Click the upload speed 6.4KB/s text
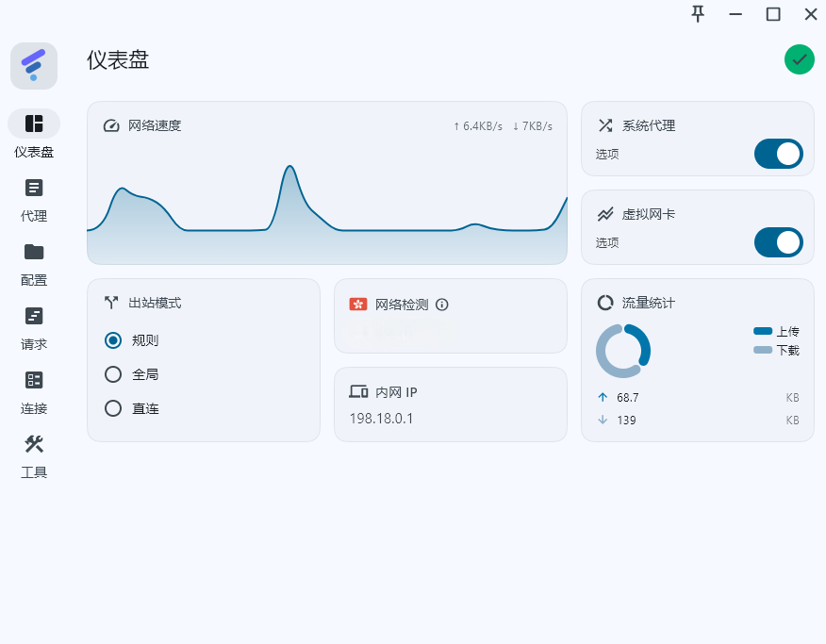Viewport: 826px width, 644px height. [x=478, y=125]
